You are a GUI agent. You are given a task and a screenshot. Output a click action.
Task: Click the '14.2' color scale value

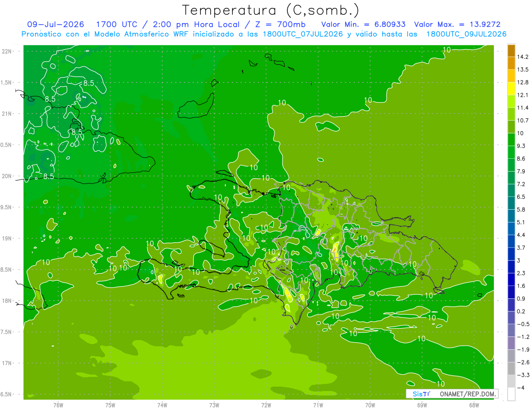click(522, 57)
